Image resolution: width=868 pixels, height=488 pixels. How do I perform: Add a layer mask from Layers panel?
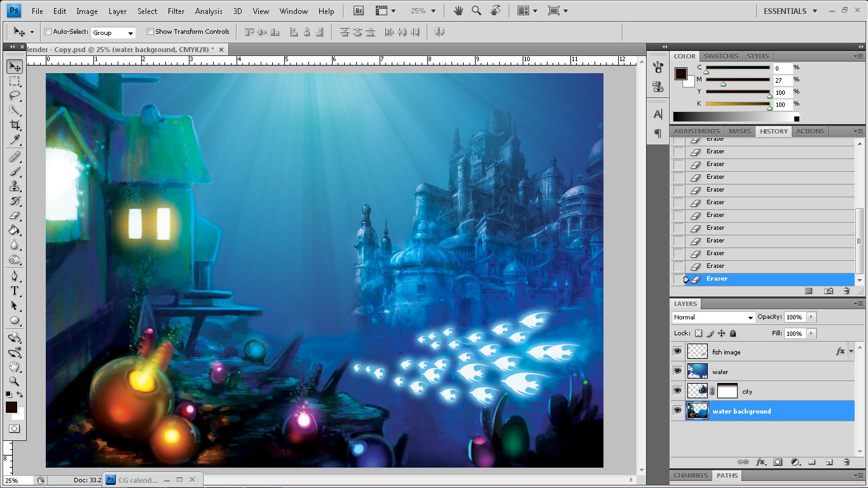778,462
